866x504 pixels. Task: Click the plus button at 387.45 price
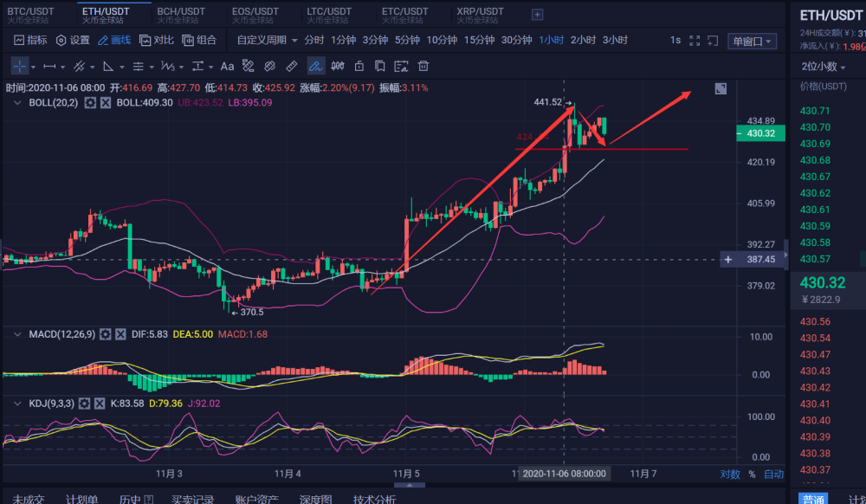tap(728, 260)
